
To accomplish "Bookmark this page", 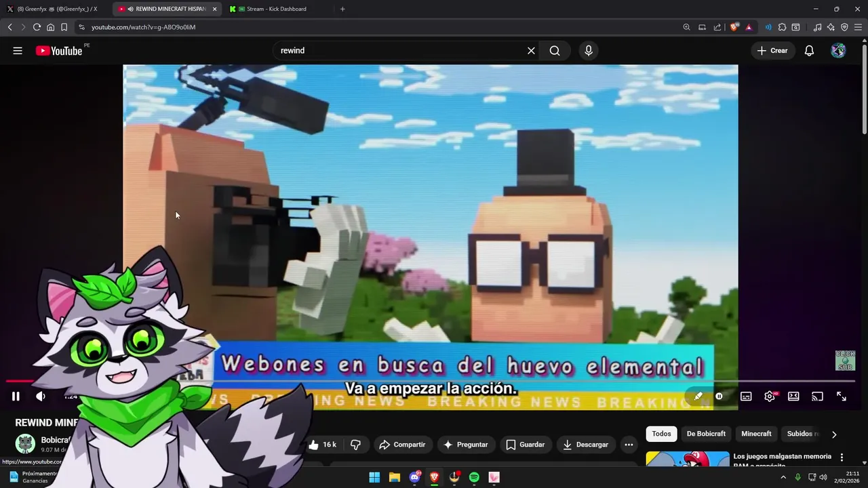I will 64,27.
